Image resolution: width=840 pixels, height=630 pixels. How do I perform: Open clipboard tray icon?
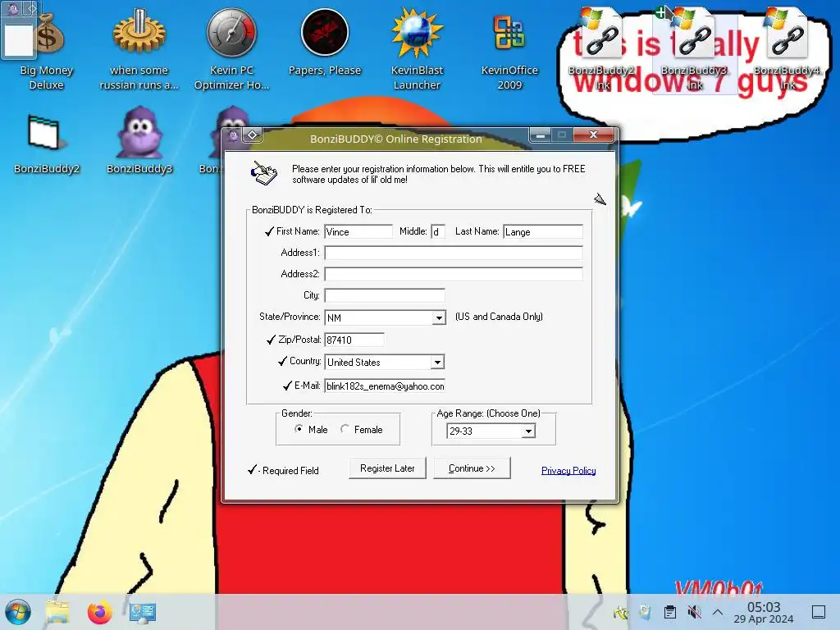click(669, 612)
